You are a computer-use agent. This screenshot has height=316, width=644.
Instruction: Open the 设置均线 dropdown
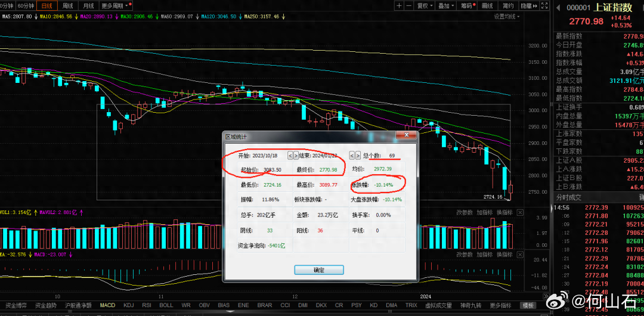[506, 17]
